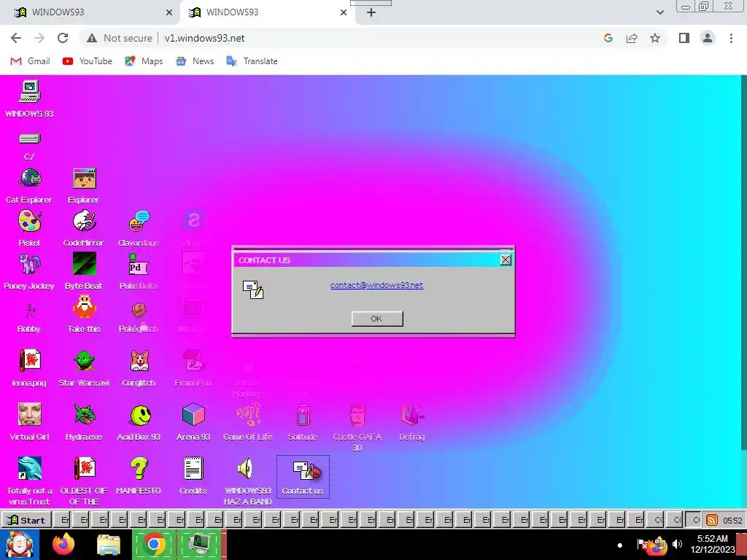Screen dimensions: 747x560
Task: Open the Solitude icon
Action: (303, 421)
